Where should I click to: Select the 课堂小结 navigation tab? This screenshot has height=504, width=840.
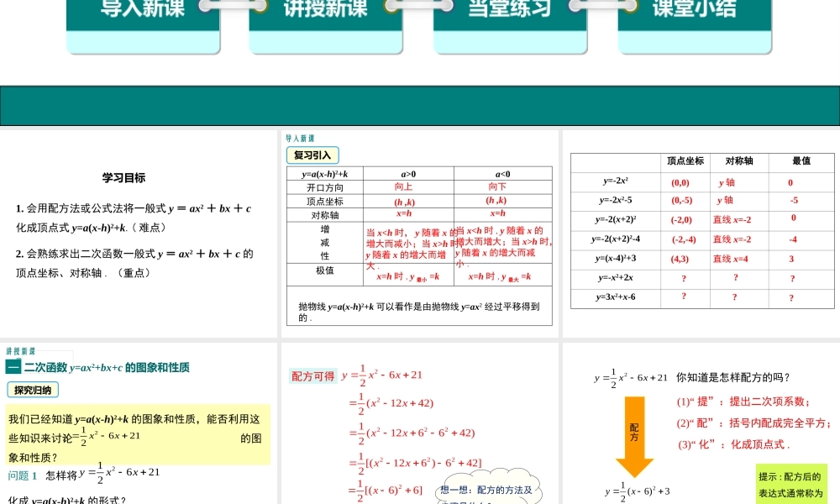click(695, 25)
